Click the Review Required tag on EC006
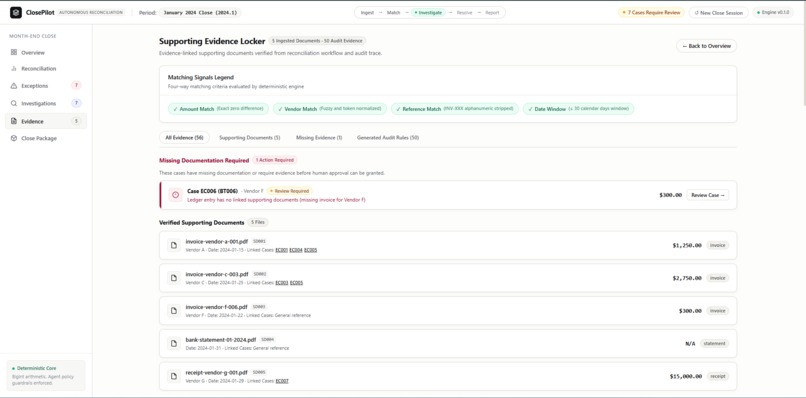The width and height of the screenshot is (806, 398). tap(289, 191)
